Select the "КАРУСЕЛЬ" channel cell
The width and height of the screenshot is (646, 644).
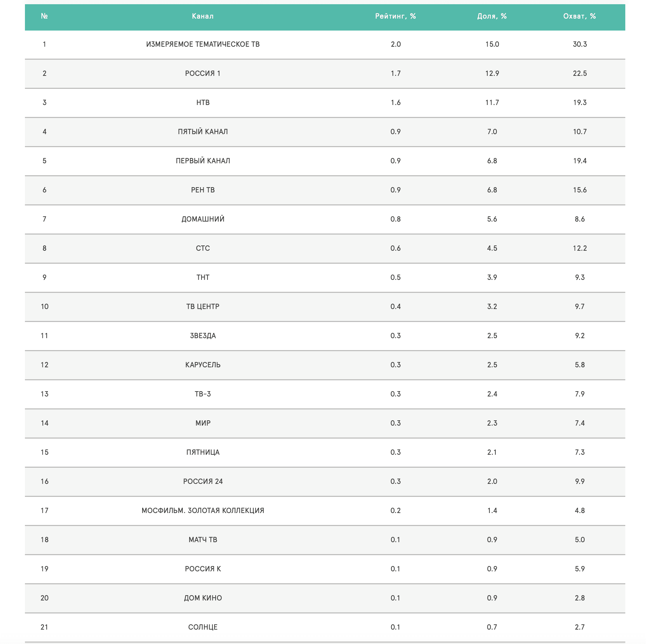(x=203, y=365)
